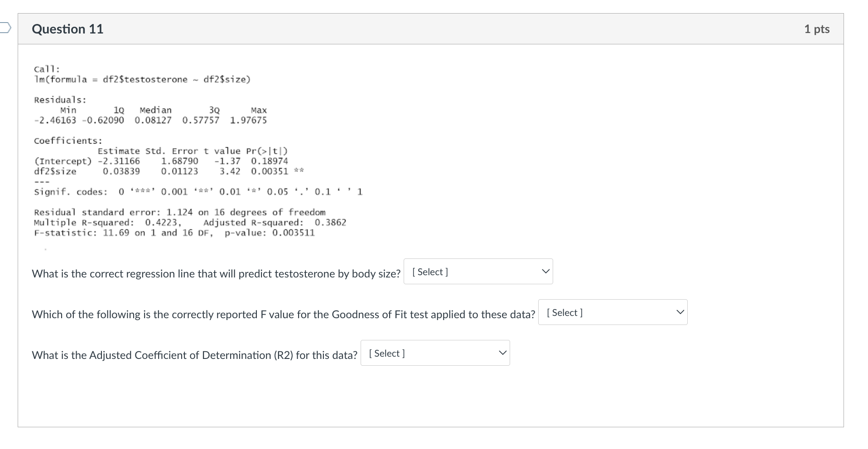Image resolution: width=868 pixels, height=449 pixels.
Task: Click the regression line question text
Action: [215, 273]
